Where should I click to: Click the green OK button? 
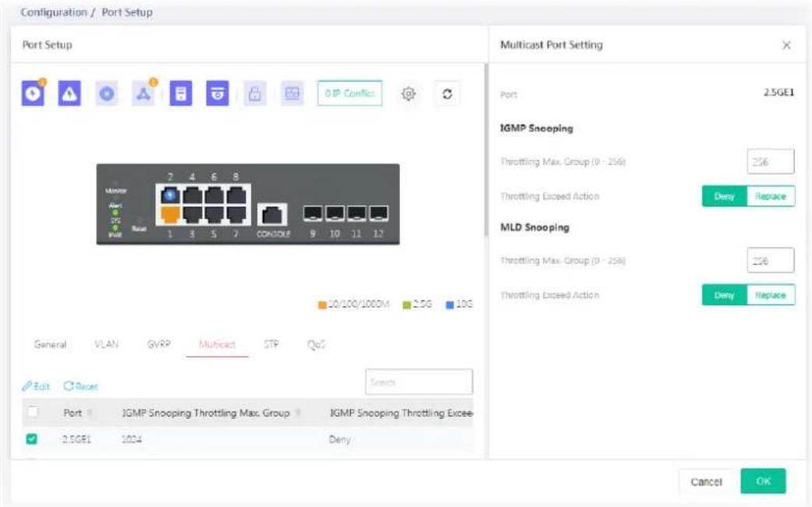tap(763, 481)
